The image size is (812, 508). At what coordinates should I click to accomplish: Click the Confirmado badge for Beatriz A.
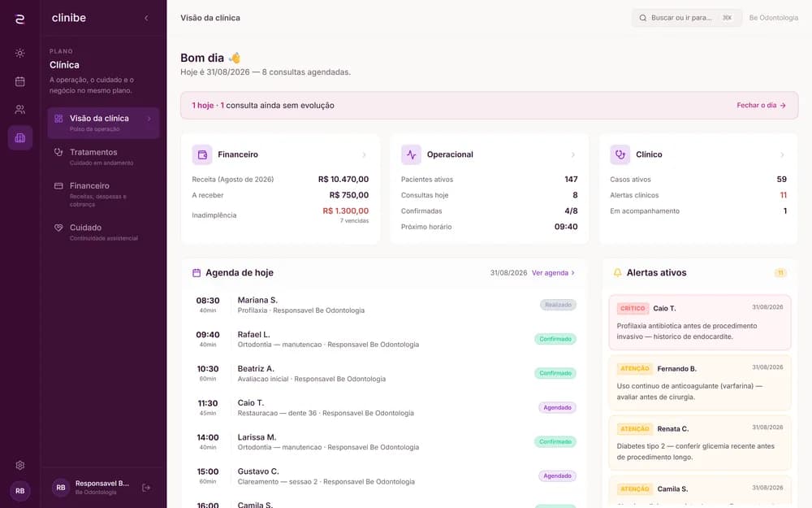[x=555, y=373]
